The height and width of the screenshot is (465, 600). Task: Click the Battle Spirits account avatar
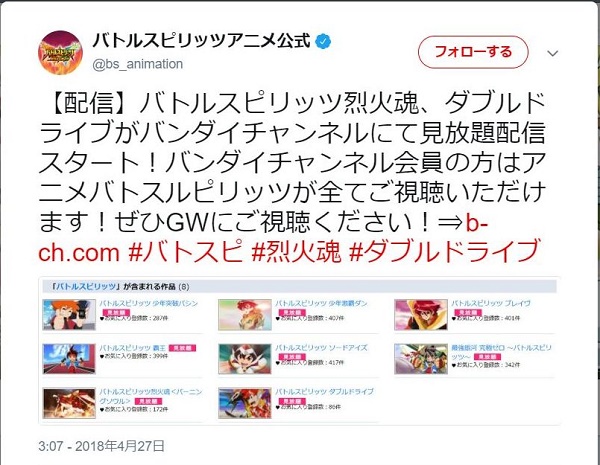(60, 52)
